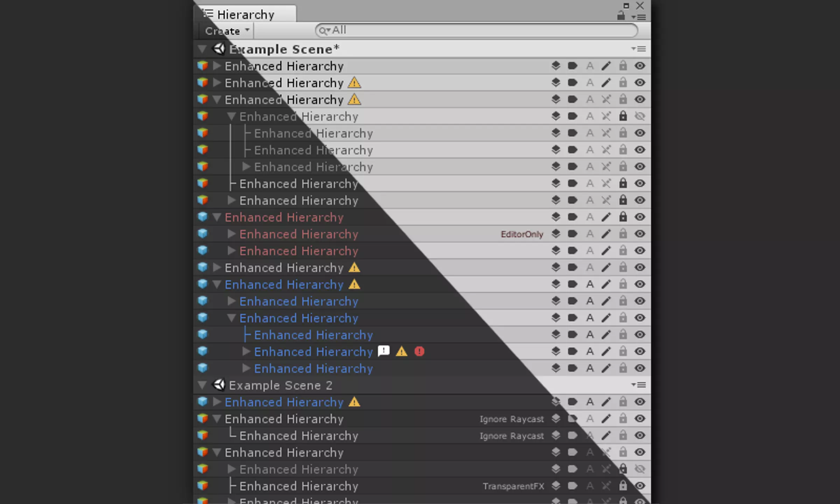840x504 pixels.
Task: Click the red error icon
Action: coord(419,351)
